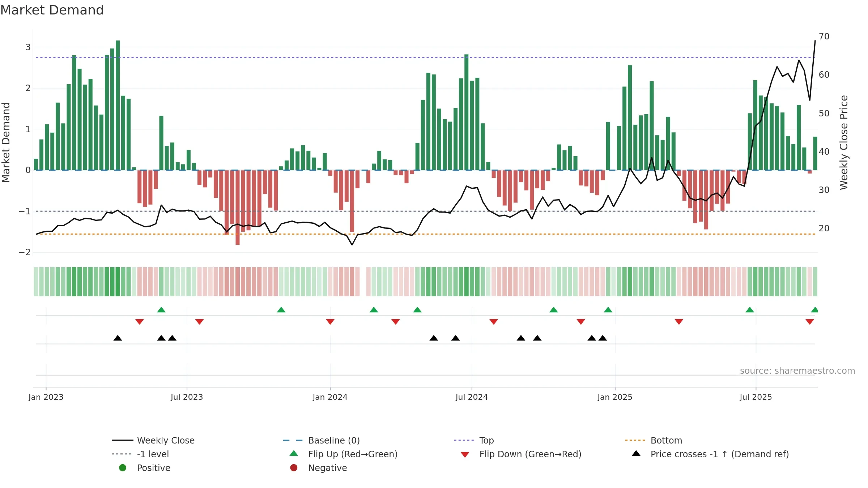The image size is (868, 488).
Task: Click the lowest red bar near -1.8
Action: tap(237, 207)
